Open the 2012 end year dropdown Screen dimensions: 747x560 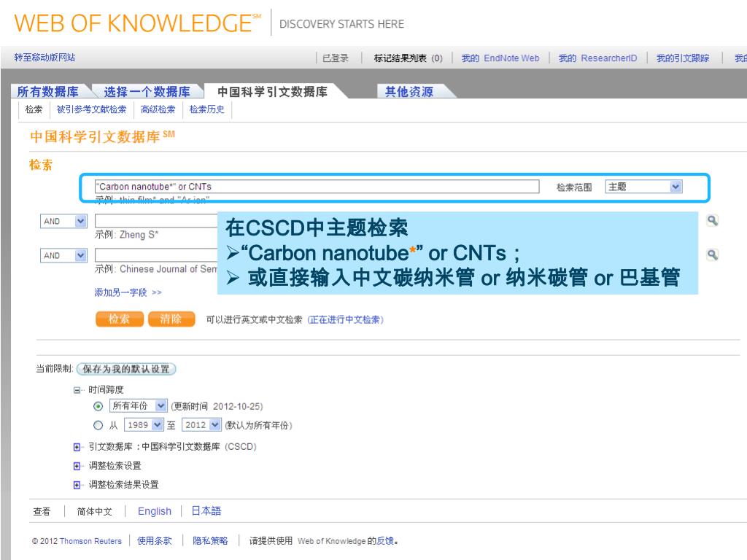[x=201, y=425]
